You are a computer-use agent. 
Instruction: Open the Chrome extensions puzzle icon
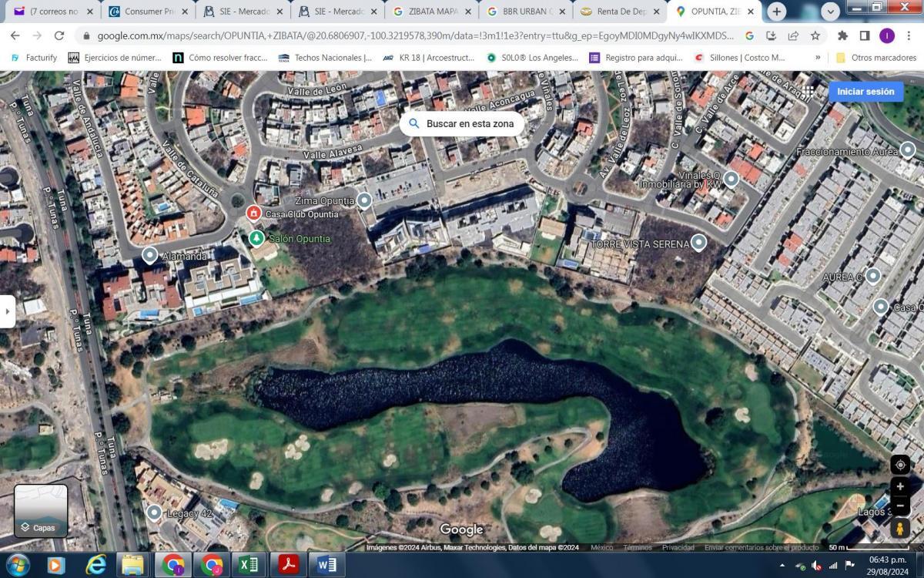(842, 35)
